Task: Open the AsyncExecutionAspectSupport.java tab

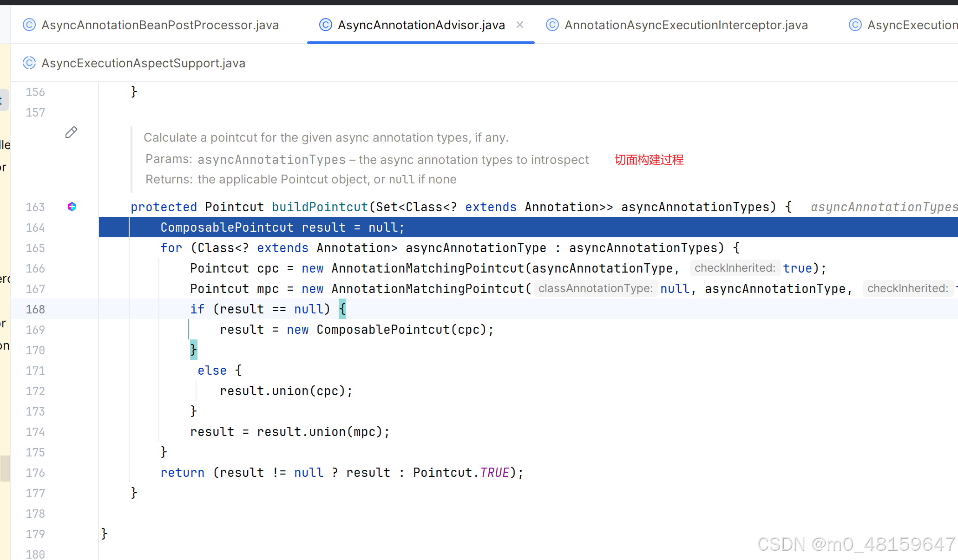Action: [143, 63]
